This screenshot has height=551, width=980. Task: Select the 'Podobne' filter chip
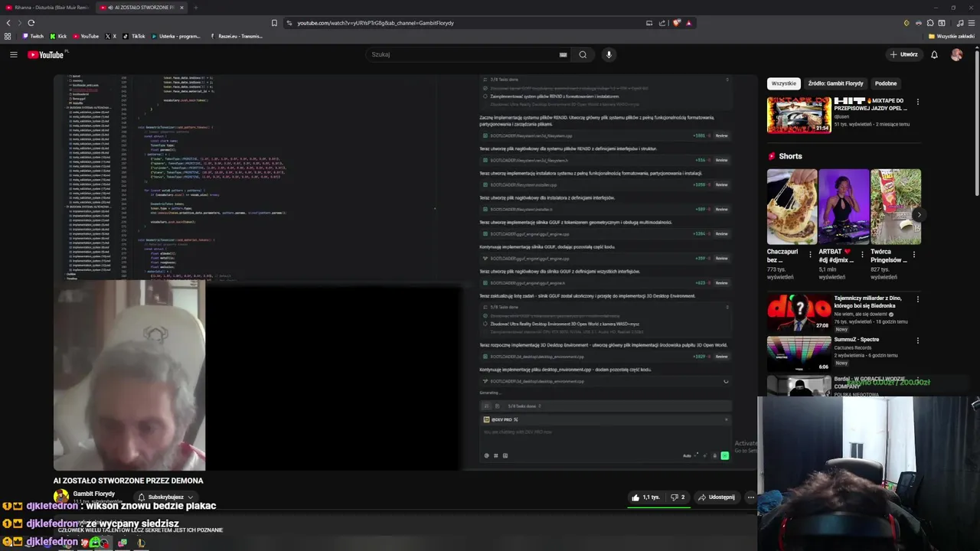click(x=886, y=83)
